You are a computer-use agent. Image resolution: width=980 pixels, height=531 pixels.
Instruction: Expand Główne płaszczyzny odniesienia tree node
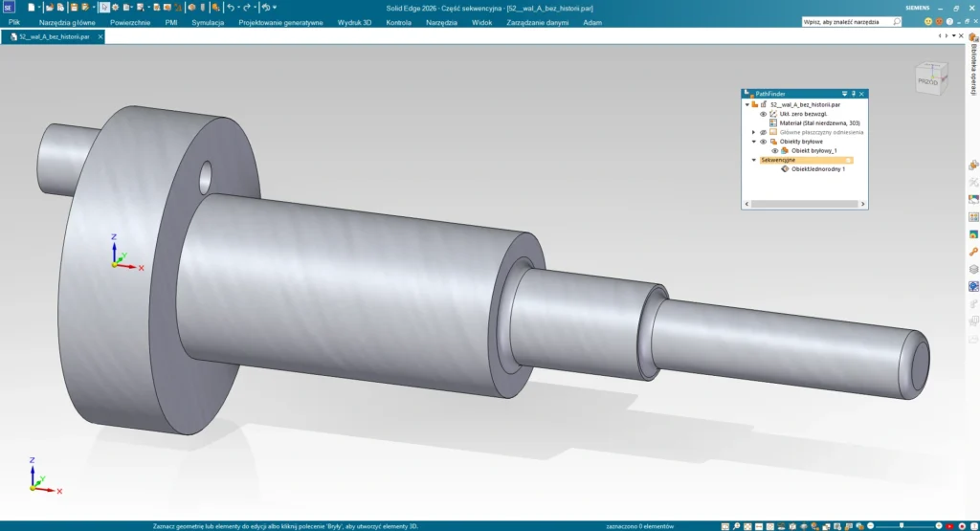[x=753, y=132]
